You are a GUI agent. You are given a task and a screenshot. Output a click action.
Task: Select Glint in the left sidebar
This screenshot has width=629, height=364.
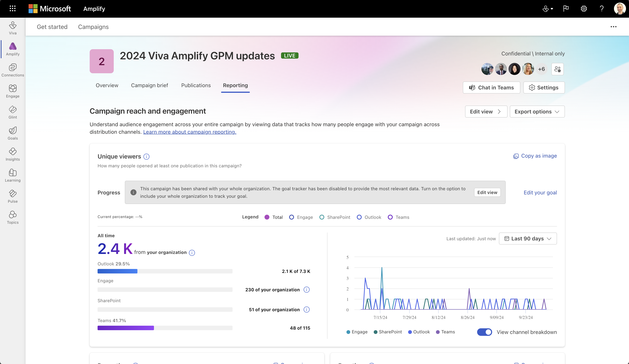pos(12,112)
